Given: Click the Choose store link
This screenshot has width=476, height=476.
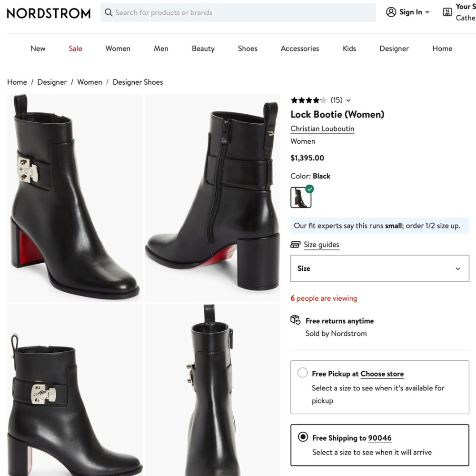Looking at the screenshot, I should point(382,374).
